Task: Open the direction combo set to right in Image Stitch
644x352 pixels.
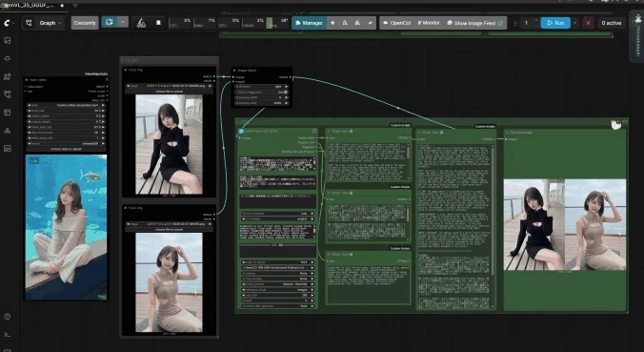Action: pyautogui.click(x=262, y=87)
